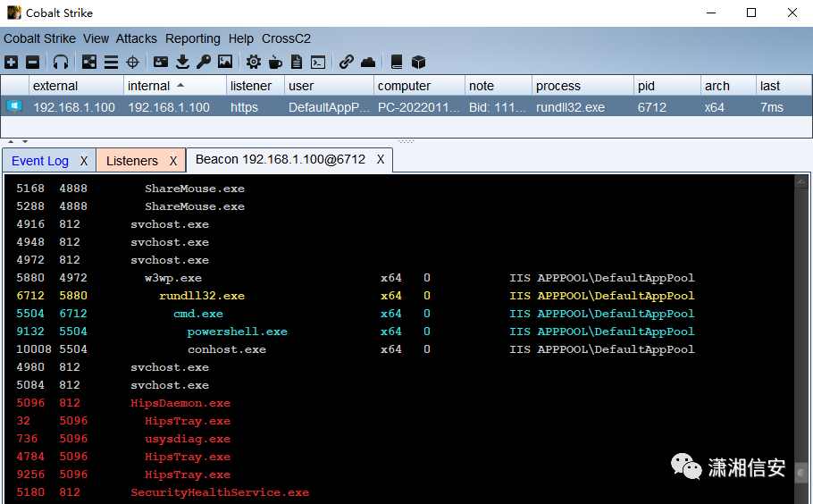
Task: Open downloaded files arrow icon
Action: [182, 63]
